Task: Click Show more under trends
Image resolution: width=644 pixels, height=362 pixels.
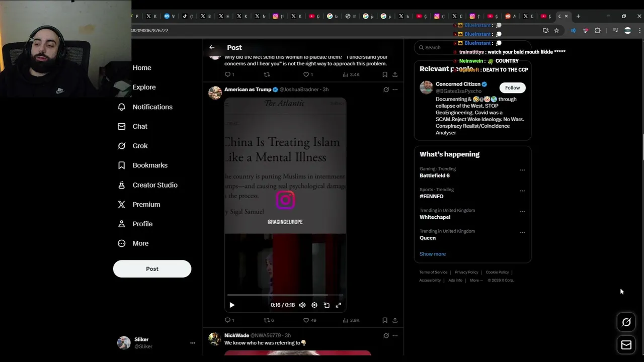Action: [x=433, y=254]
